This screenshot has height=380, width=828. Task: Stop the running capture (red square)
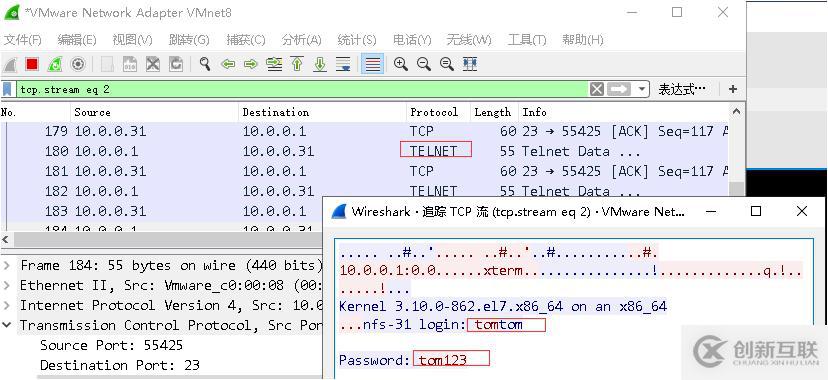click(x=32, y=64)
